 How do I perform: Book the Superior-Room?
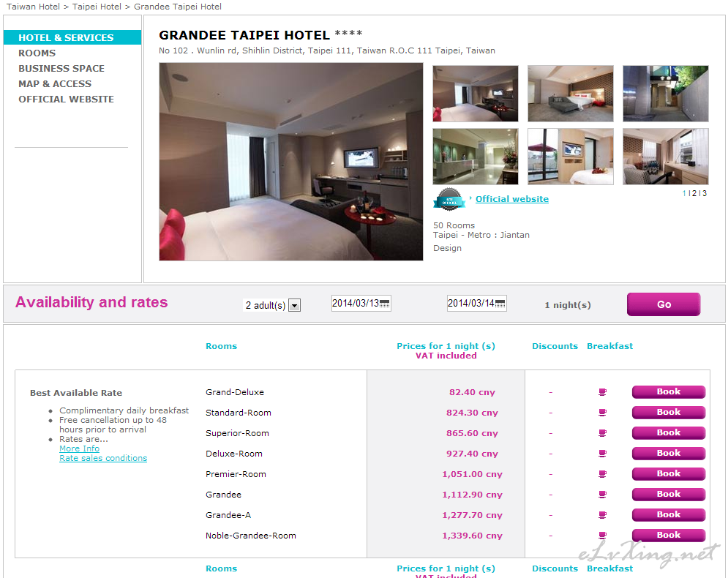coord(669,432)
